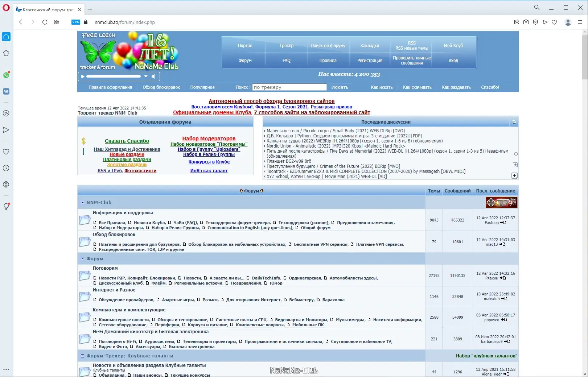Search tabs with magnifier icon
This screenshot has width=588, height=377.
pos(537,7)
